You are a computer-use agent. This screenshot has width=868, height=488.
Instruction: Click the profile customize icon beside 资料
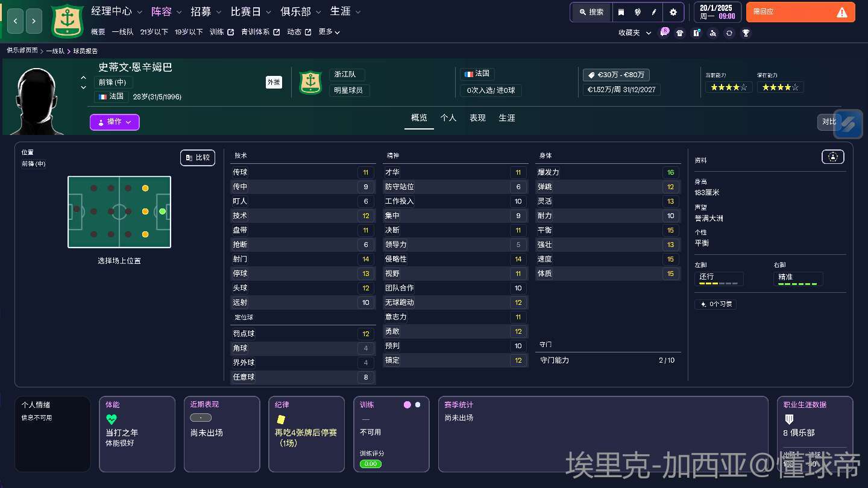832,157
